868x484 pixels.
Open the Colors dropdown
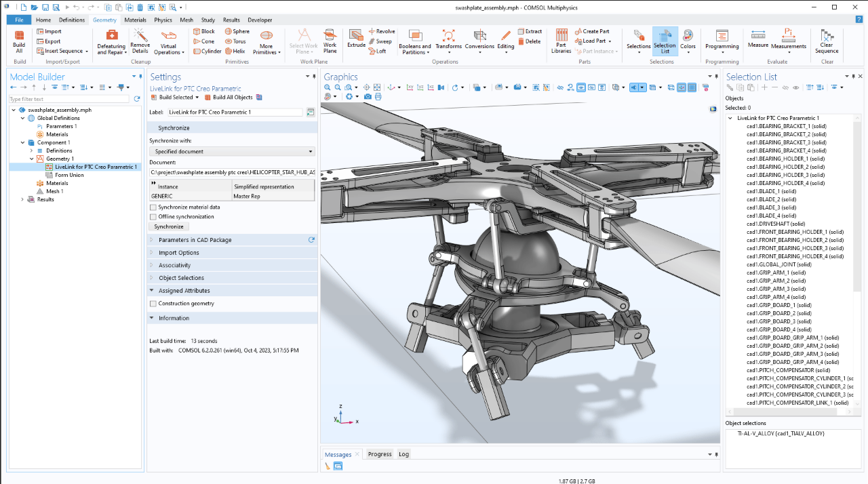click(688, 41)
